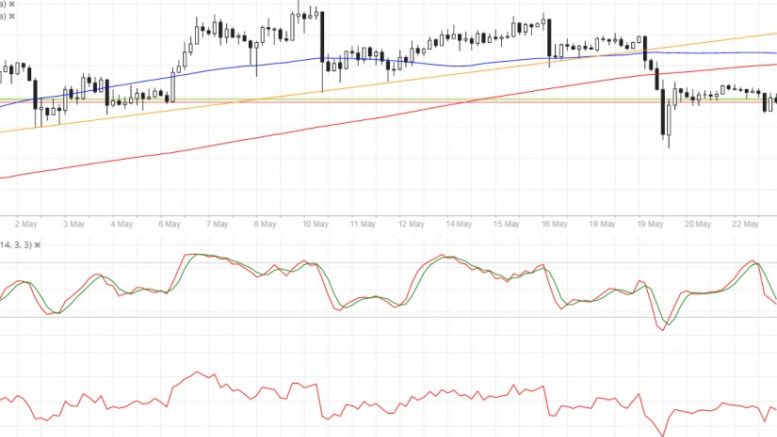The image size is (777, 437).
Task: Select the '10 May' date label
Action: click(x=315, y=224)
